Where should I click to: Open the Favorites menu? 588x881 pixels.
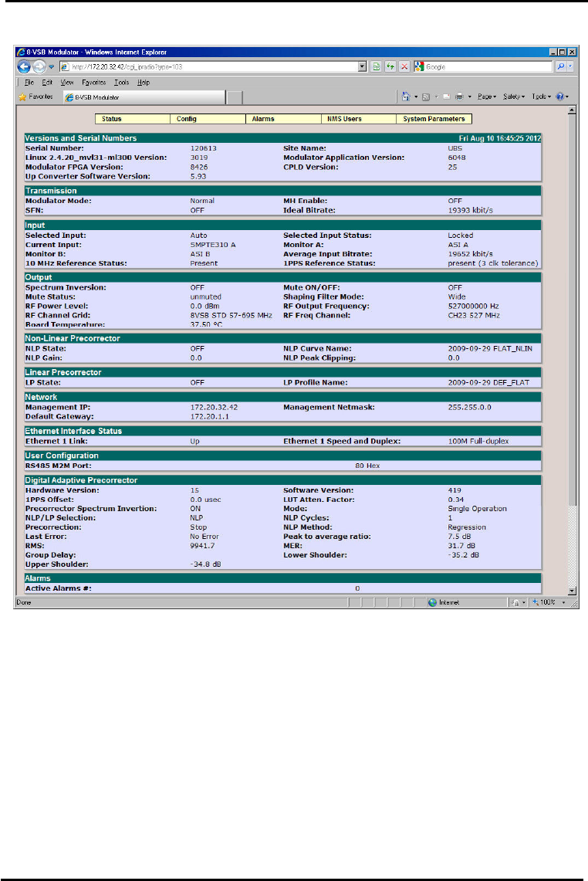coord(94,83)
